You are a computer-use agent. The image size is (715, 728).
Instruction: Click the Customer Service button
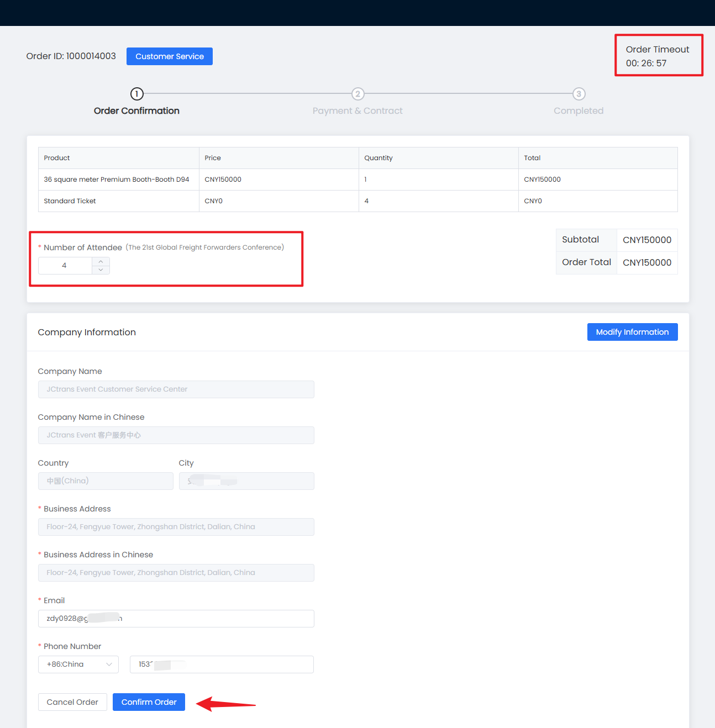pyautogui.click(x=169, y=56)
